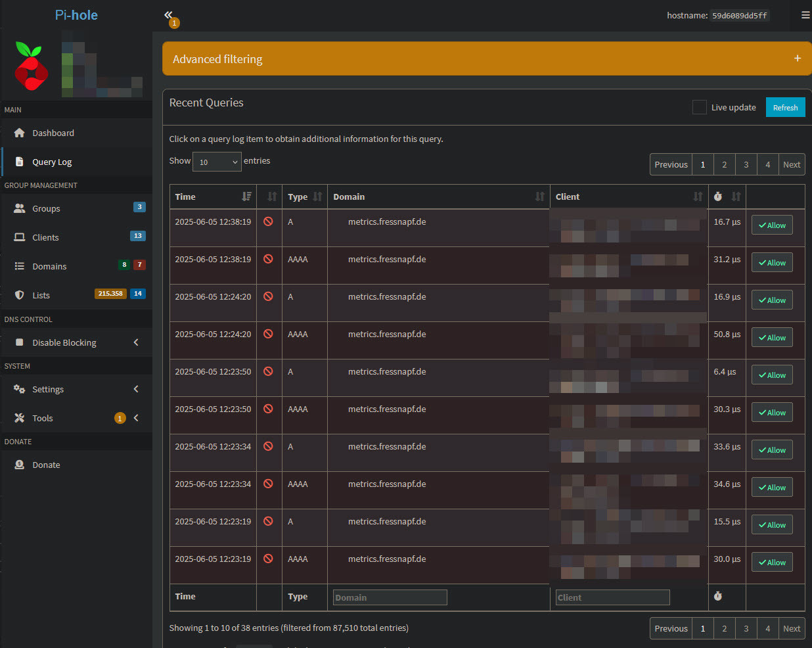
Task: Click the Pi-hole title link
Action: click(76, 15)
